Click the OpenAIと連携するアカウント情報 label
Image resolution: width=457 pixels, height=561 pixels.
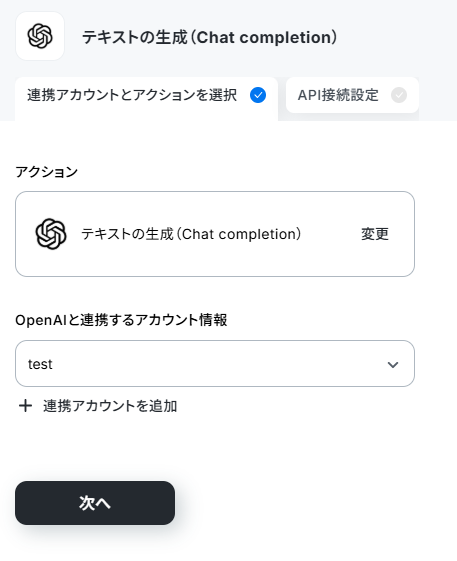coord(121,320)
